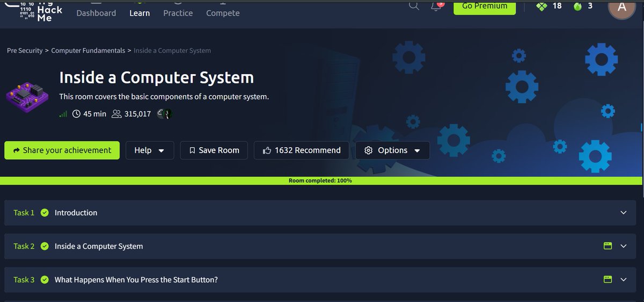This screenshot has width=644, height=302.
Task: Click the Inside a Computer System heading
Action: (156, 77)
